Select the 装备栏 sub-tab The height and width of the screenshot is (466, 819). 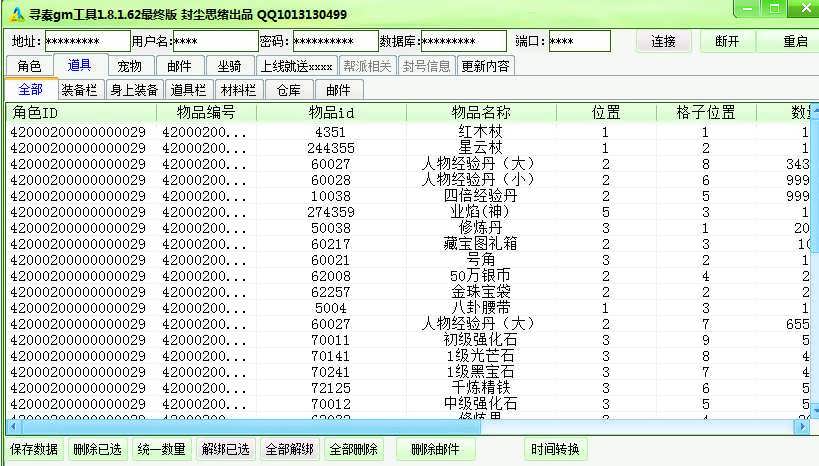pyautogui.click(x=79, y=90)
